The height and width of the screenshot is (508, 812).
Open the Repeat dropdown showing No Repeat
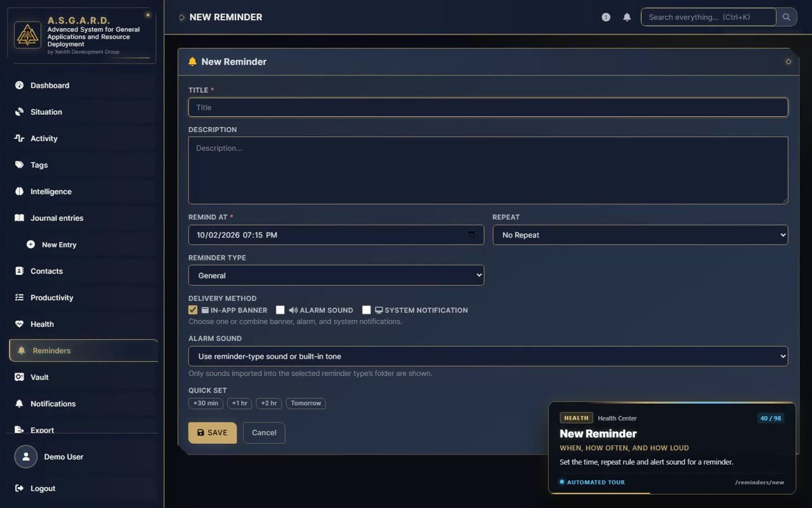point(640,235)
